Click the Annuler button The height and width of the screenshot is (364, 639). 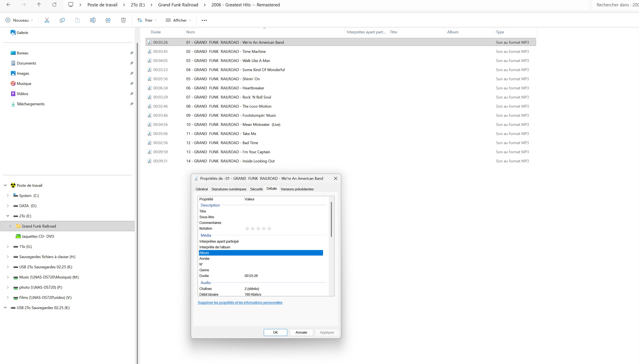(301, 332)
